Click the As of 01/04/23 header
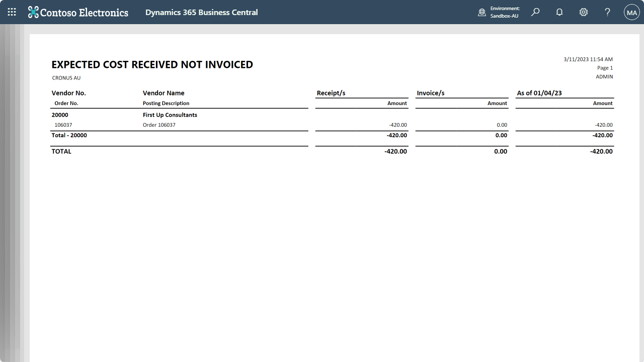Image resolution: width=644 pixels, height=362 pixels. click(539, 93)
